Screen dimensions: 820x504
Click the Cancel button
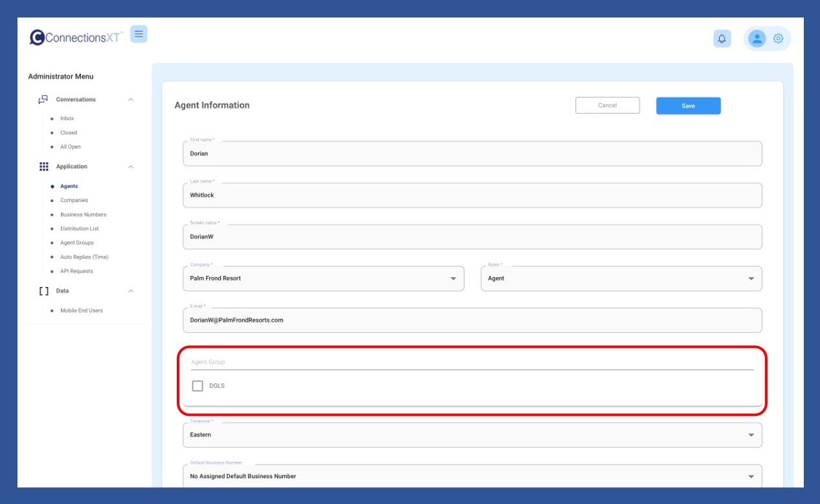tap(607, 106)
